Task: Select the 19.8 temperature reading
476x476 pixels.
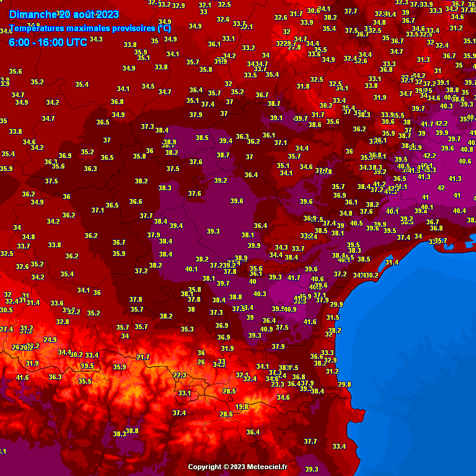Action: 242,407
